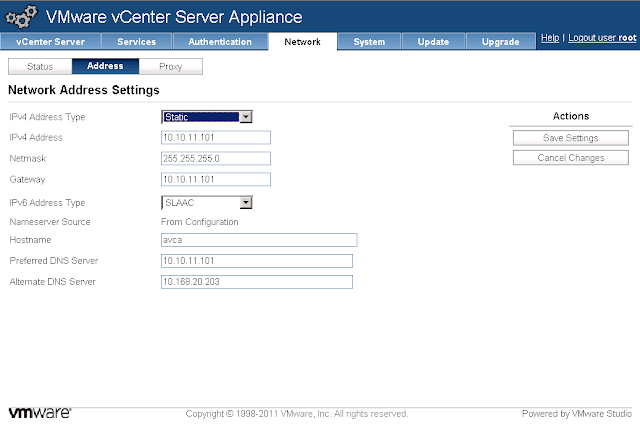
Task: Open the Services tab
Action: coord(137,42)
